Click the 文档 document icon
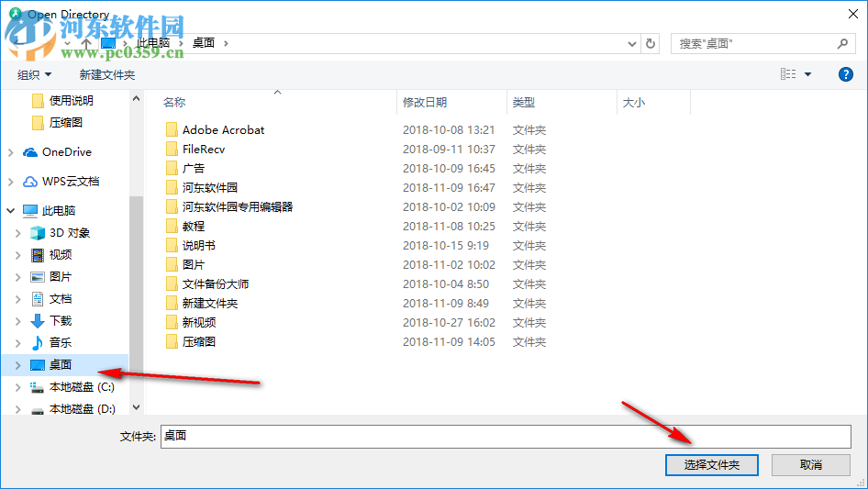 [x=37, y=299]
